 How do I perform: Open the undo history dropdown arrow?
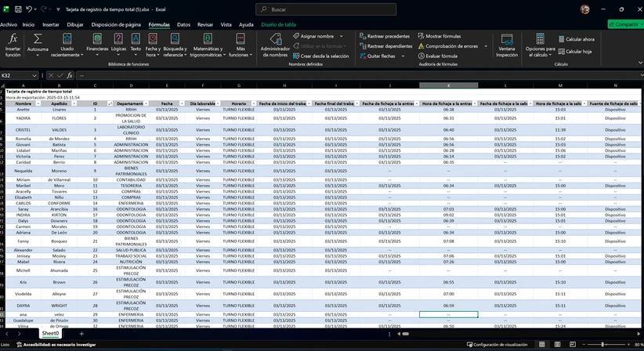point(35,9)
